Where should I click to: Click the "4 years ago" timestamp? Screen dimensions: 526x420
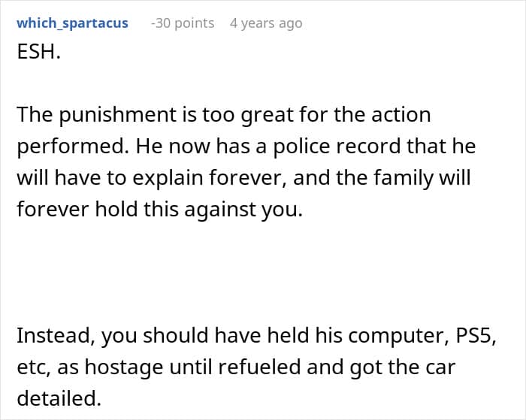point(266,23)
